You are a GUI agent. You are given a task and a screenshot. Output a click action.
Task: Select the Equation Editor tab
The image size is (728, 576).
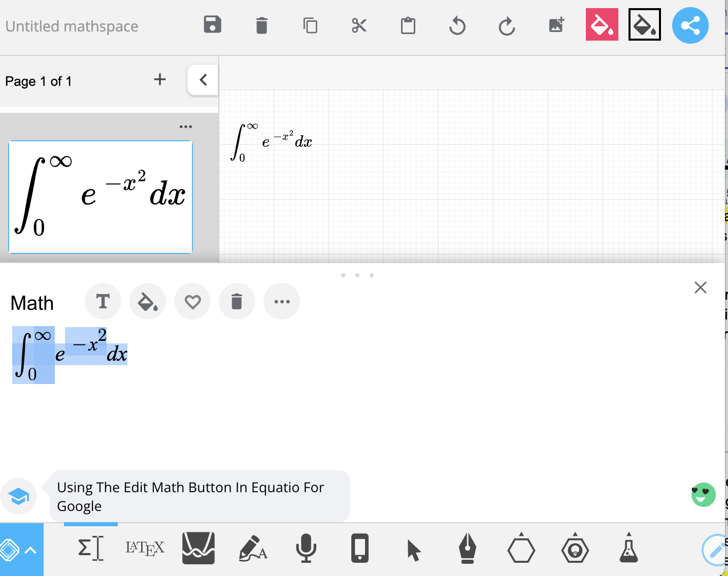(x=91, y=548)
